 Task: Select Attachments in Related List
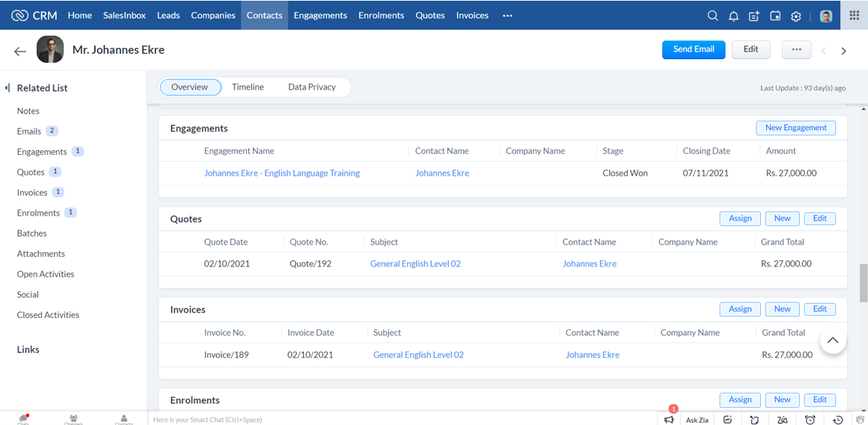[41, 254]
